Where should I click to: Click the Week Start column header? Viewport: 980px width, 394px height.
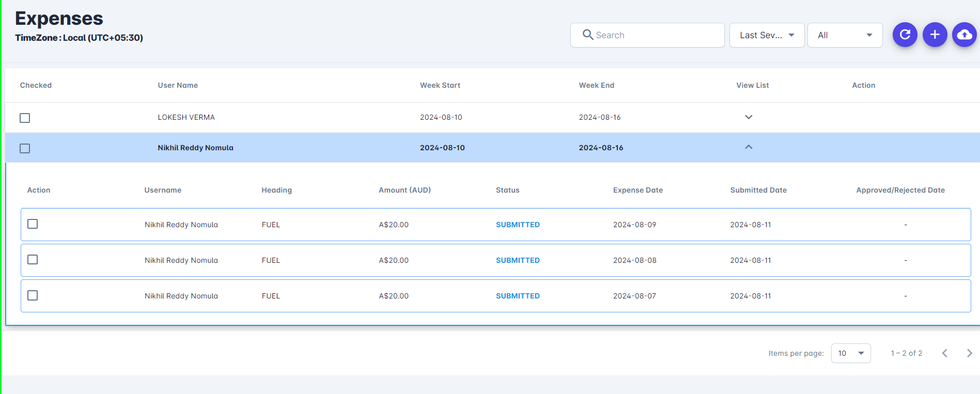pos(440,85)
